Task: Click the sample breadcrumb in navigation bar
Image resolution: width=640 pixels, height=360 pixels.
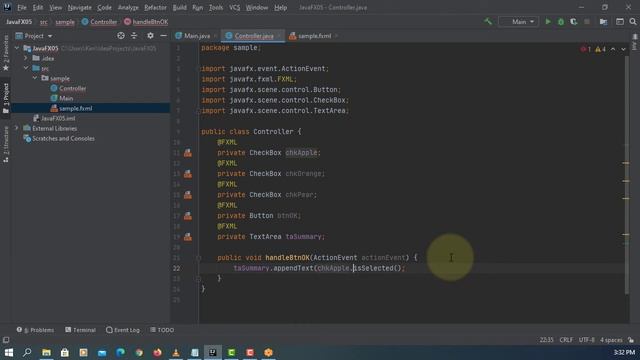Action: tap(65, 22)
